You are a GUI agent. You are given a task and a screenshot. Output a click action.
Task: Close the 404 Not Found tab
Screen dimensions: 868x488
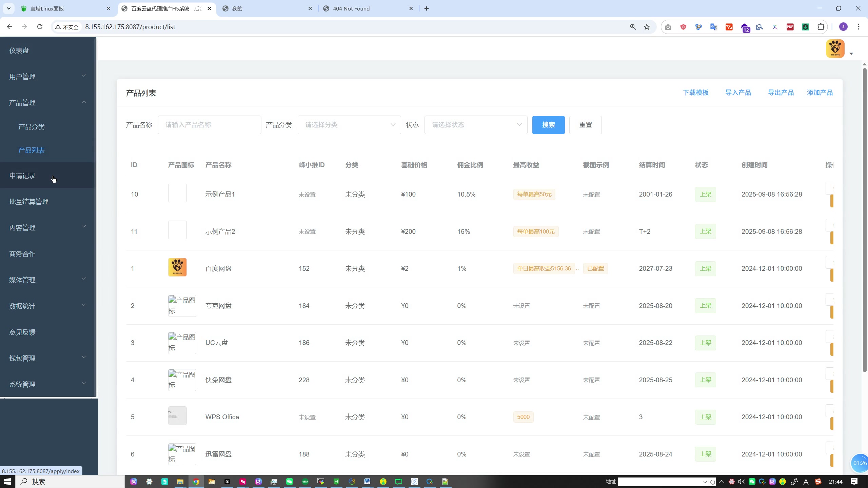click(411, 8)
